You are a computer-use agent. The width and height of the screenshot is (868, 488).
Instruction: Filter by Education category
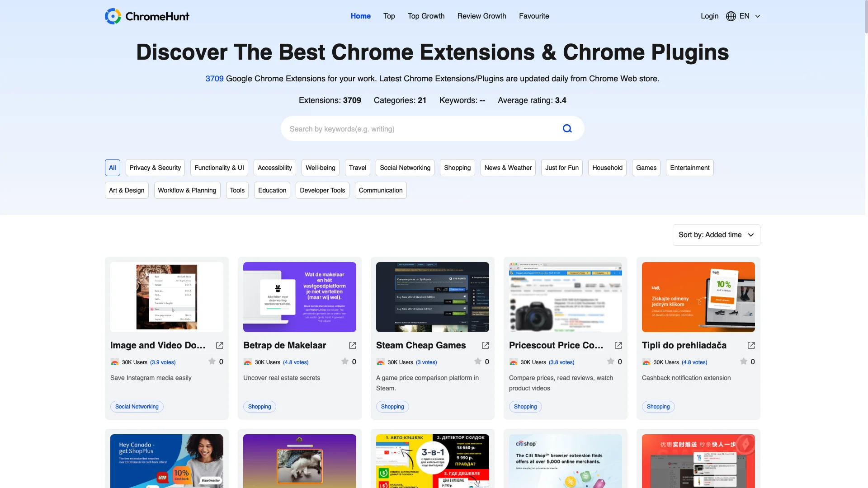272,190
